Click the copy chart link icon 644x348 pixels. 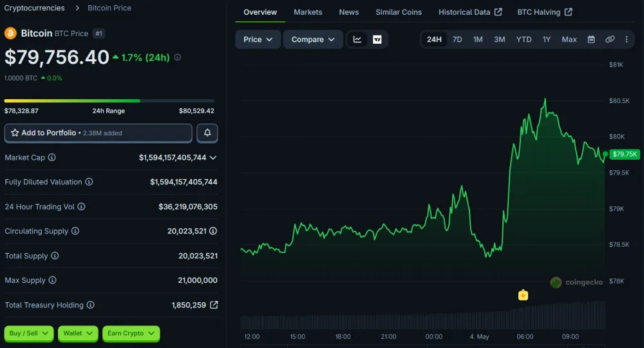click(x=610, y=39)
